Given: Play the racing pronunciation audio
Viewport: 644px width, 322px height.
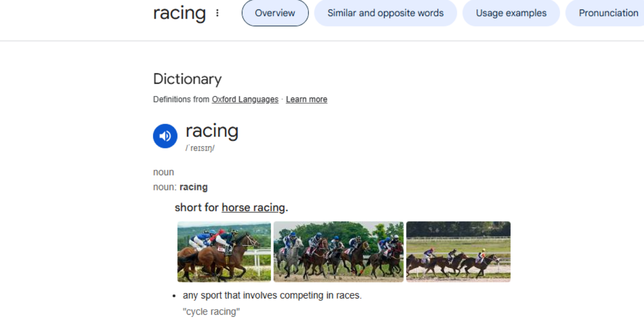Looking at the screenshot, I should (165, 136).
